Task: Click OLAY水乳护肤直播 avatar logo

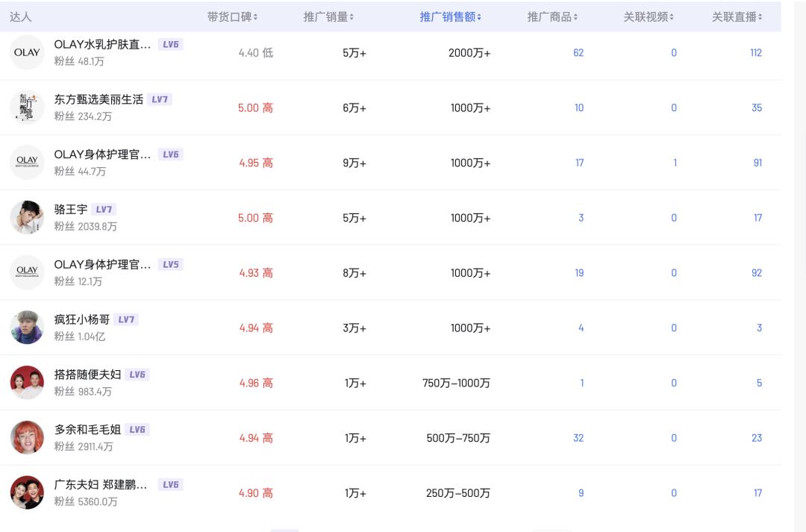Action: [x=27, y=52]
